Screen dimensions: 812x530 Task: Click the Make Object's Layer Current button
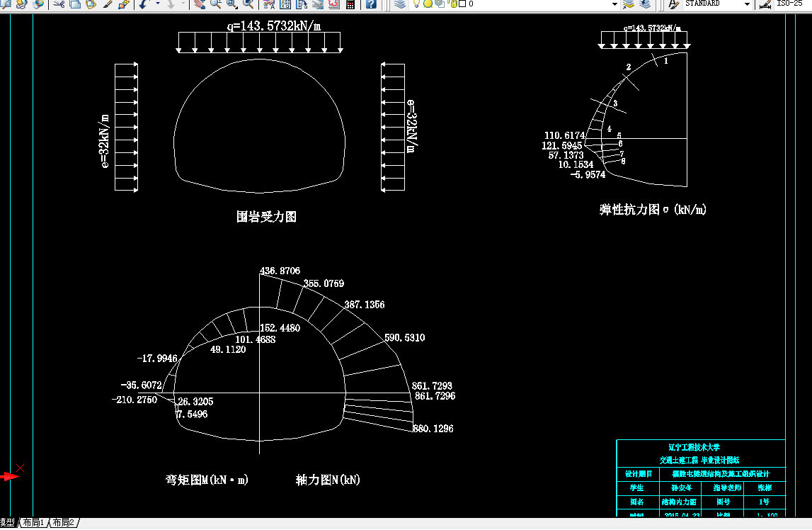[x=628, y=4]
